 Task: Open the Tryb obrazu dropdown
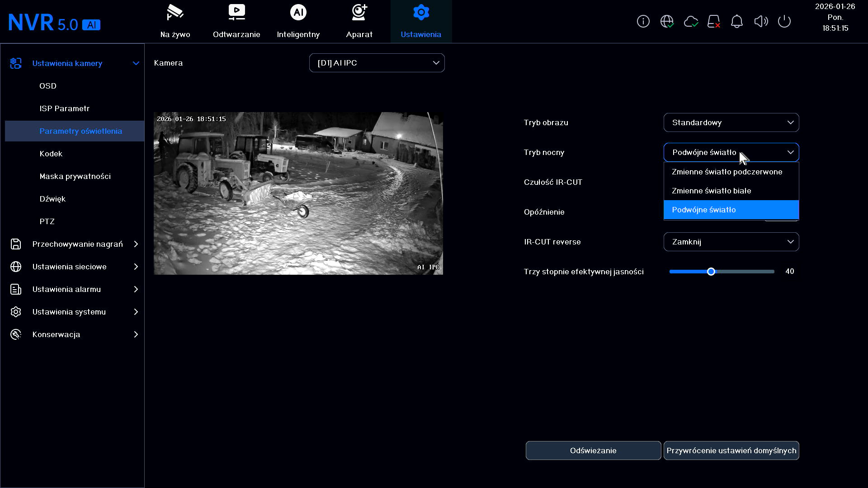pyautogui.click(x=731, y=122)
